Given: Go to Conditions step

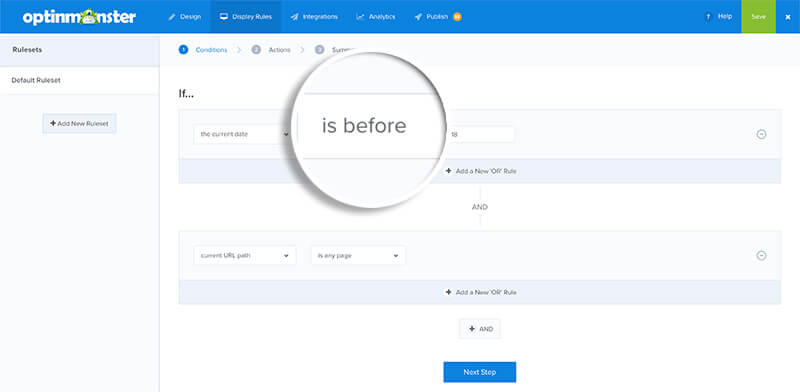Looking at the screenshot, I should (203, 50).
